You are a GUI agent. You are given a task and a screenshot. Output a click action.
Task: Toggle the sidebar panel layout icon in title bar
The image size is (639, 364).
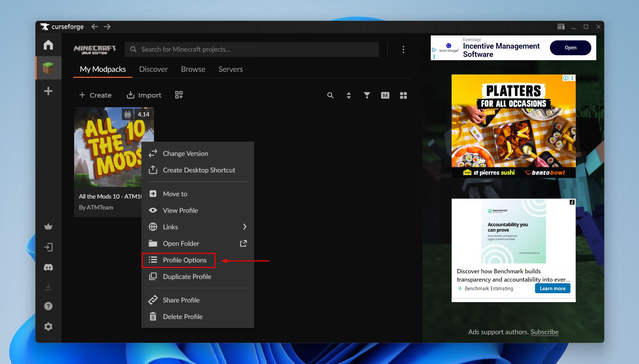pyautogui.click(x=561, y=27)
